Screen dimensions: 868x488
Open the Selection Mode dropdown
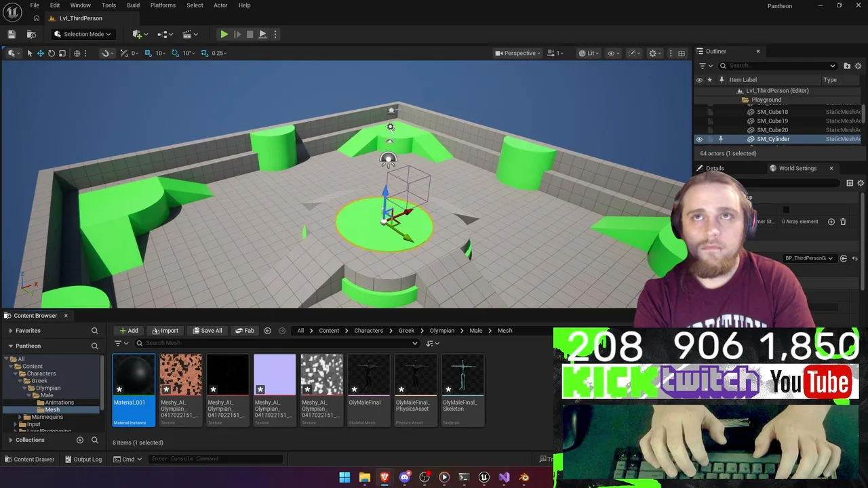pos(82,34)
